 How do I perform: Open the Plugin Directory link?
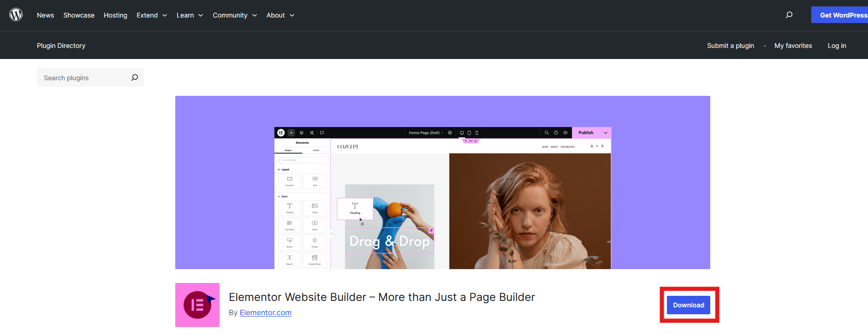[61, 46]
